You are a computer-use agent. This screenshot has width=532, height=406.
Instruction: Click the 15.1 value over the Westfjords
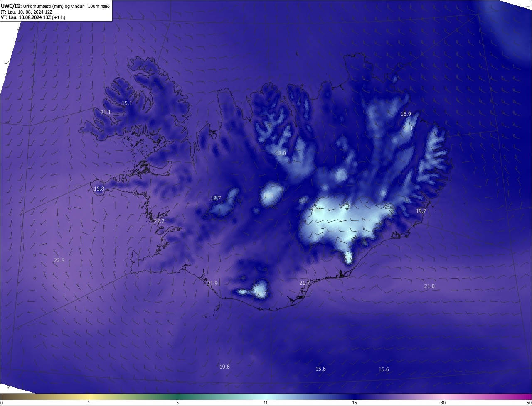(127, 103)
